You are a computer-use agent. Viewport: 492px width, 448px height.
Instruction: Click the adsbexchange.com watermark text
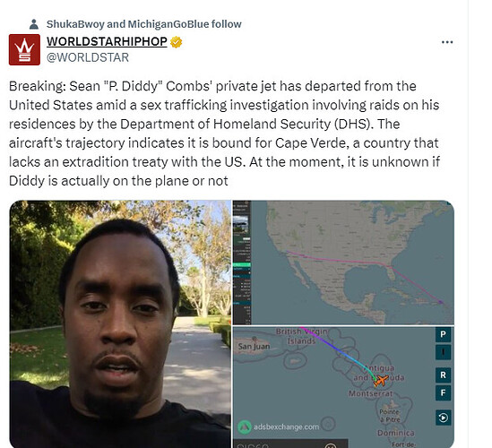tap(286, 427)
